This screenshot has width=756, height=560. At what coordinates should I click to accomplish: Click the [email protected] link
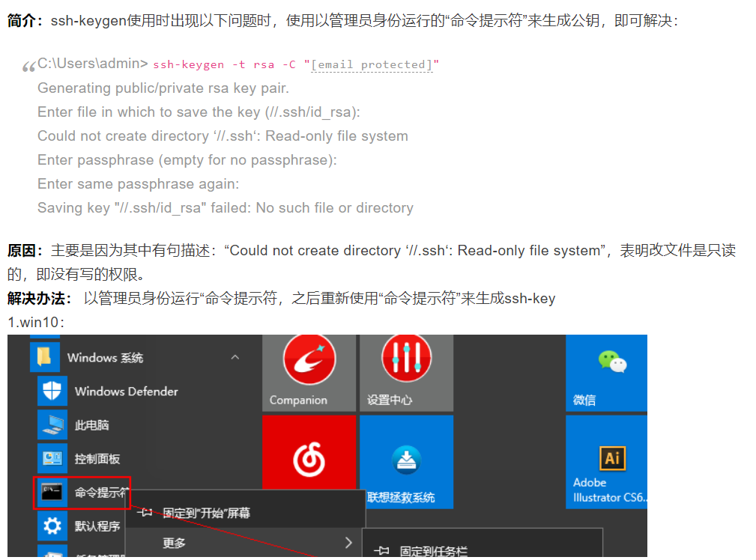point(372,64)
